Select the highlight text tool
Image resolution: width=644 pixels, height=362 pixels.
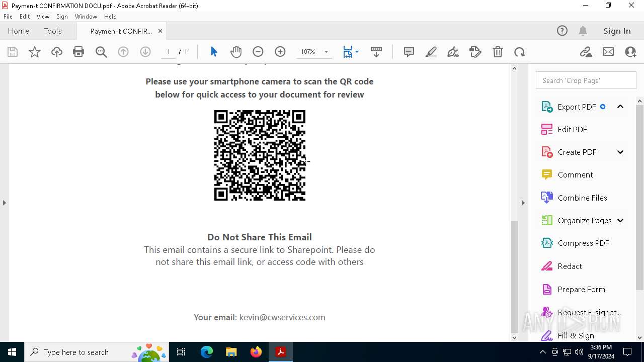(x=431, y=52)
